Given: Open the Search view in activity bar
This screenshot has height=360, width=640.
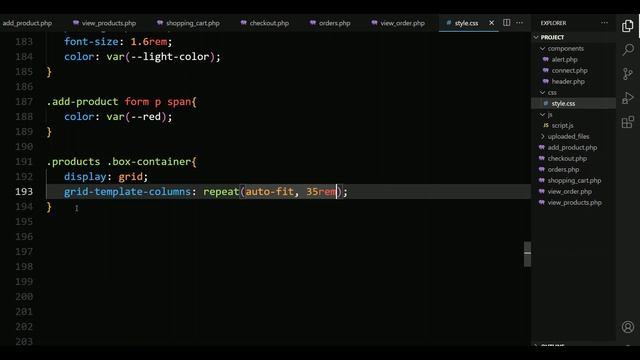Looking at the screenshot, I should 628,50.
